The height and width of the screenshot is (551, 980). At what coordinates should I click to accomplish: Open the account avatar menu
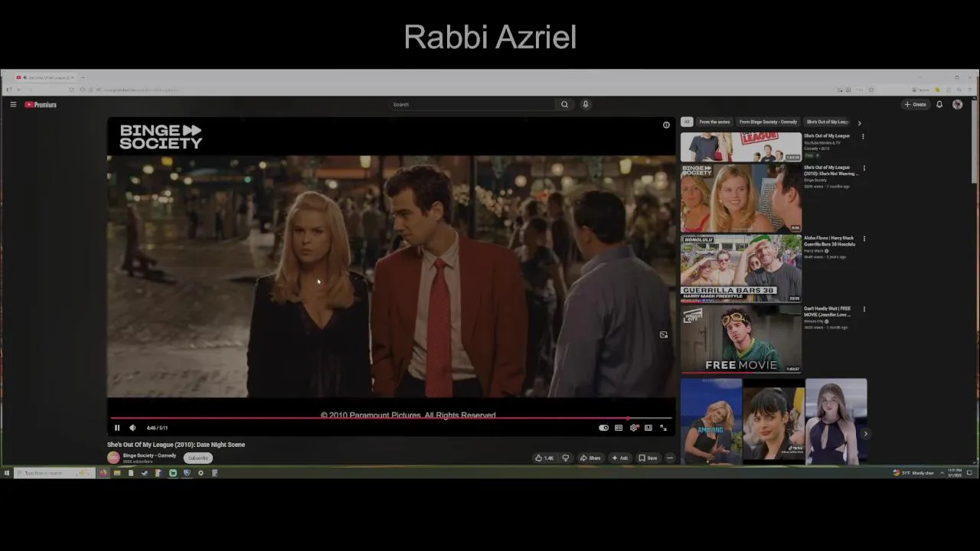[x=957, y=105]
